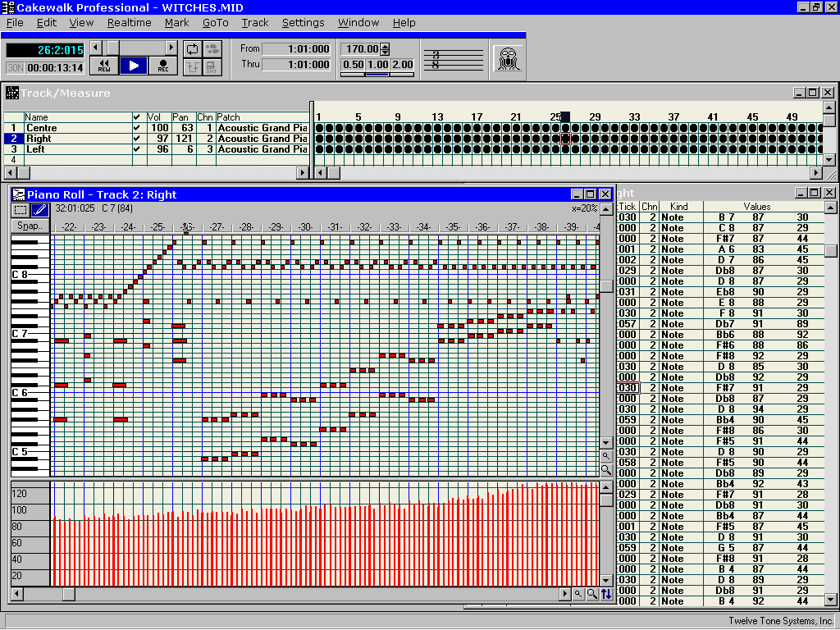The image size is (840, 630).
Task: Open the Settings menu
Action: coord(304,22)
